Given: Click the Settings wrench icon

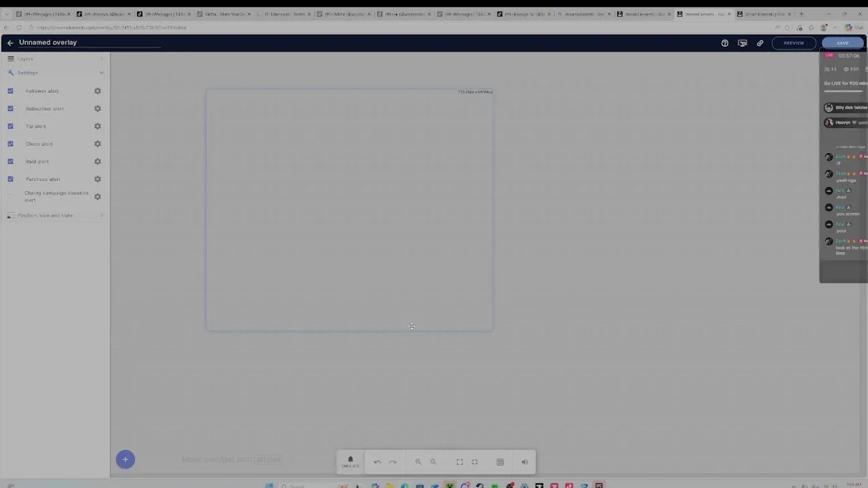Looking at the screenshot, I should point(10,73).
